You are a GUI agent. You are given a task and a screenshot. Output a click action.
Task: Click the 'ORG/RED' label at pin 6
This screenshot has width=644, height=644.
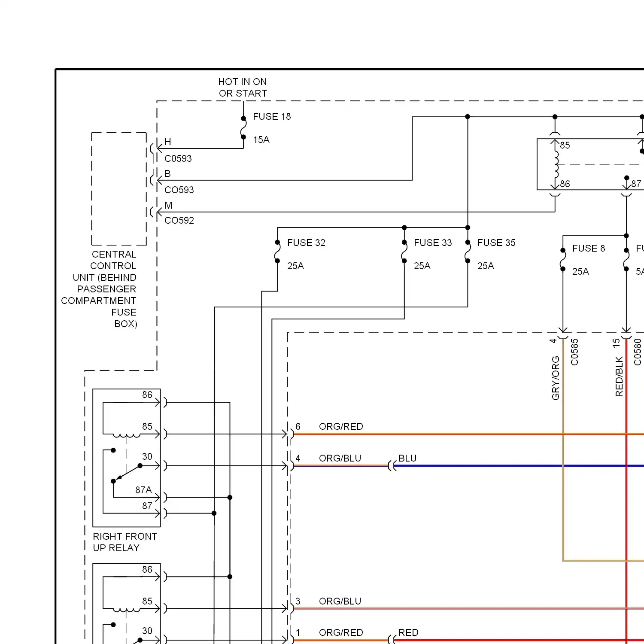pyautogui.click(x=341, y=427)
